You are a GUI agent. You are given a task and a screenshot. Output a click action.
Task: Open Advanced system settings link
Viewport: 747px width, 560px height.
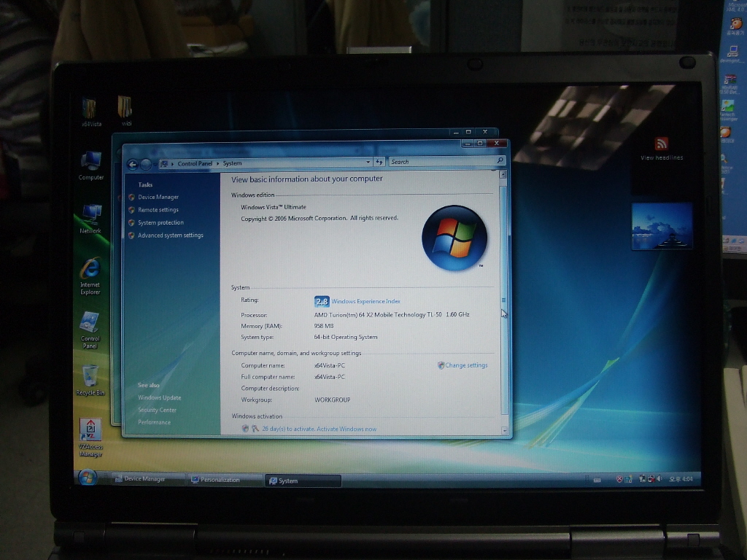171,236
